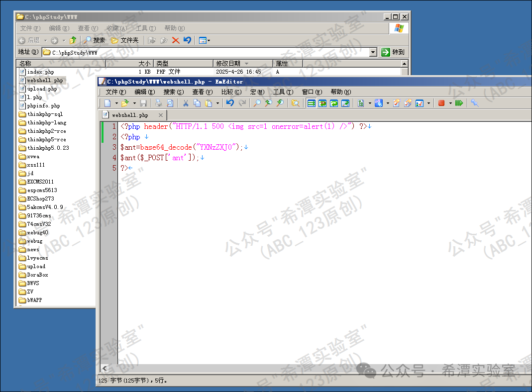Click the Save disk icon in EmEditor
532x392 pixels.
[143, 103]
